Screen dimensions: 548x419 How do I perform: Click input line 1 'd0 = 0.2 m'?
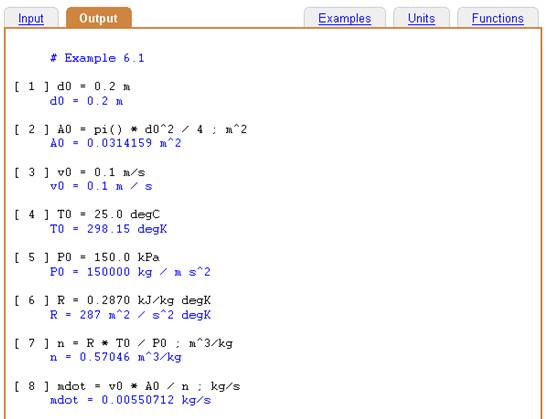click(72, 86)
